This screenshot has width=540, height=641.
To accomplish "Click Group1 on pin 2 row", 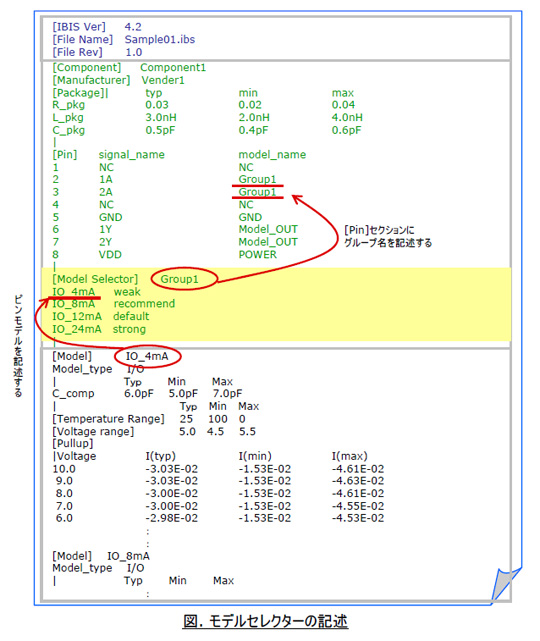I will [258, 179].
